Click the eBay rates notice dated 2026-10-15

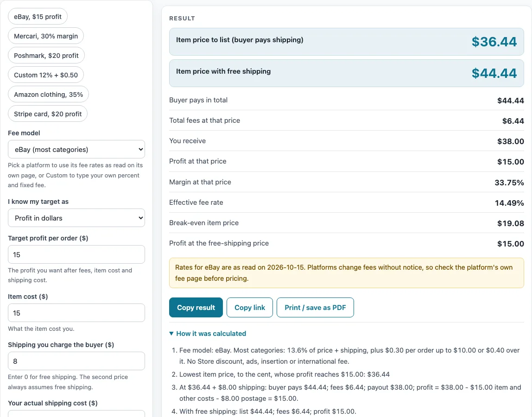click(x=347, y=273)
